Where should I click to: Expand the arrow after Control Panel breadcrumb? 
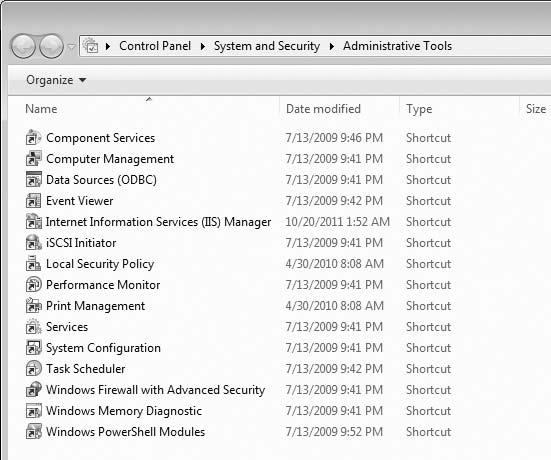[203, 46]
